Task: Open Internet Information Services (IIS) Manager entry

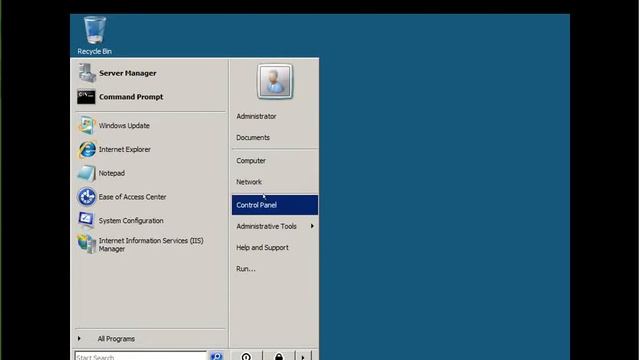Action: point(151,244)
